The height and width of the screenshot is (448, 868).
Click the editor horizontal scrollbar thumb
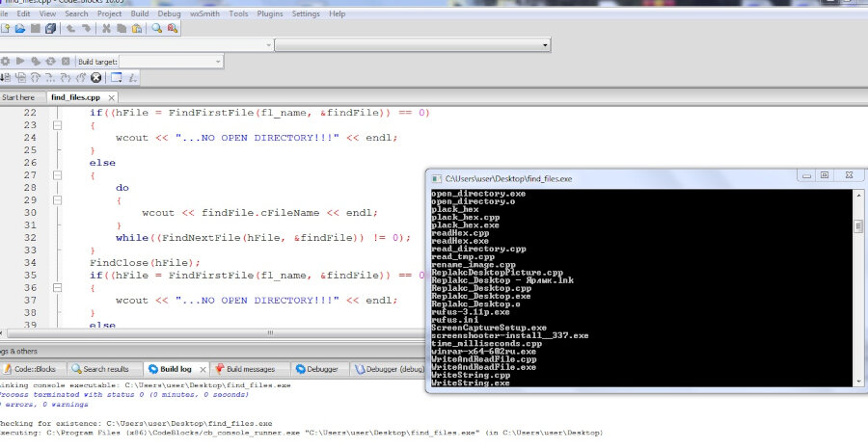(x=270, y=333)
